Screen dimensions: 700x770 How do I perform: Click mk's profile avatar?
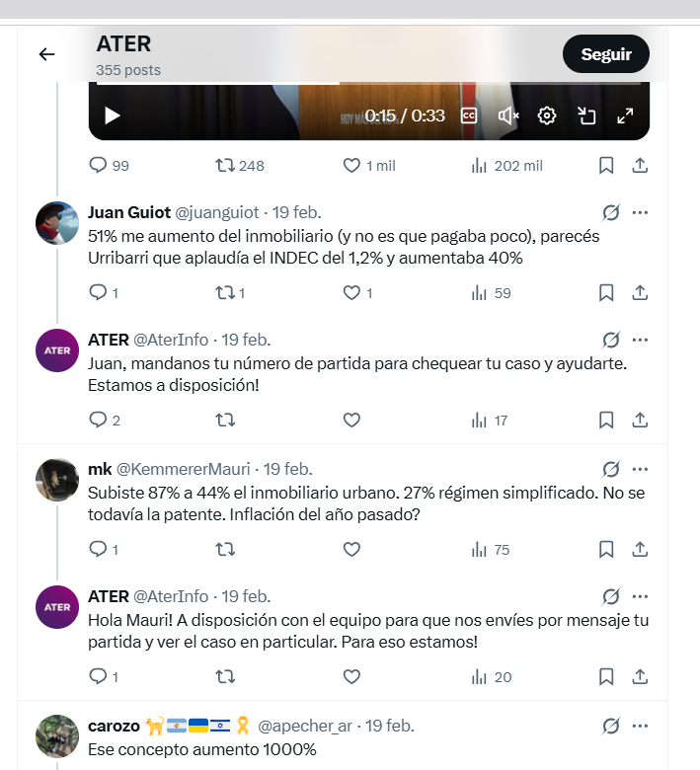click(x=57, y=479)
